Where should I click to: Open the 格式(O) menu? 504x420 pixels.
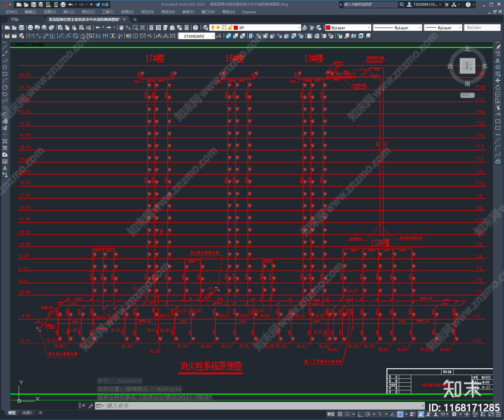click(x=88, y=12)
